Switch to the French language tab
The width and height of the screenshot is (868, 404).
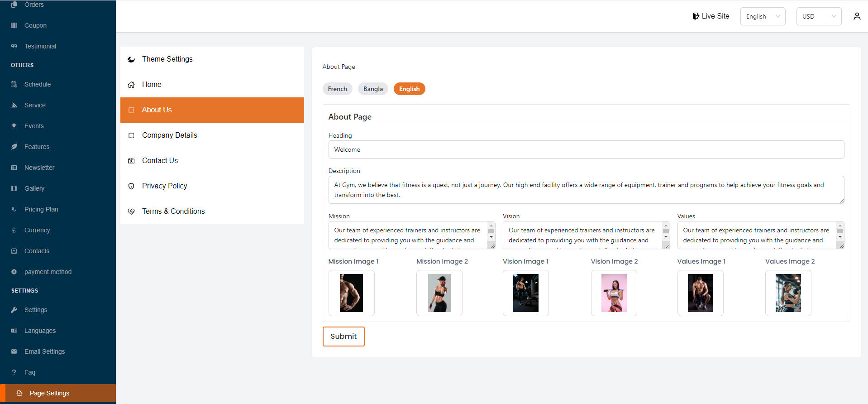tap(337, 89)
